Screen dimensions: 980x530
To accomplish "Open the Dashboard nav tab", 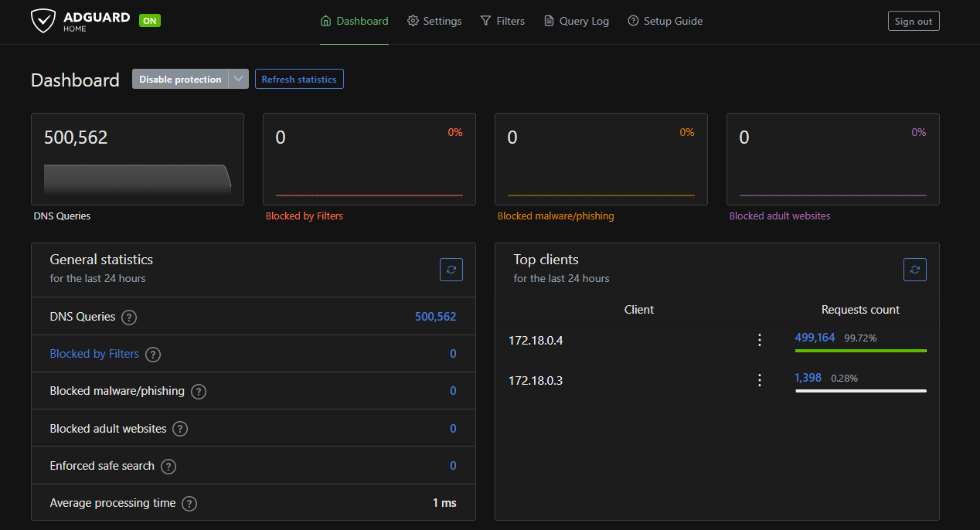I will coord(354,21).
